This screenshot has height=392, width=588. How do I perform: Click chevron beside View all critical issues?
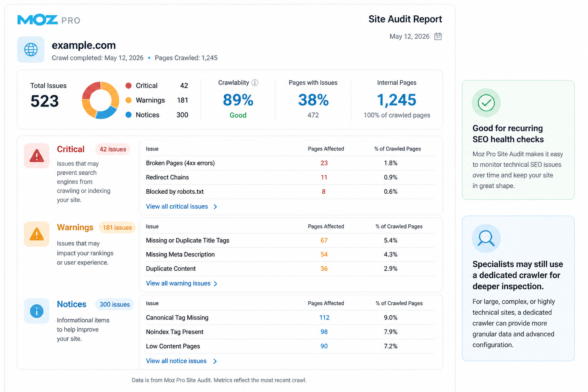pos(215,207)
